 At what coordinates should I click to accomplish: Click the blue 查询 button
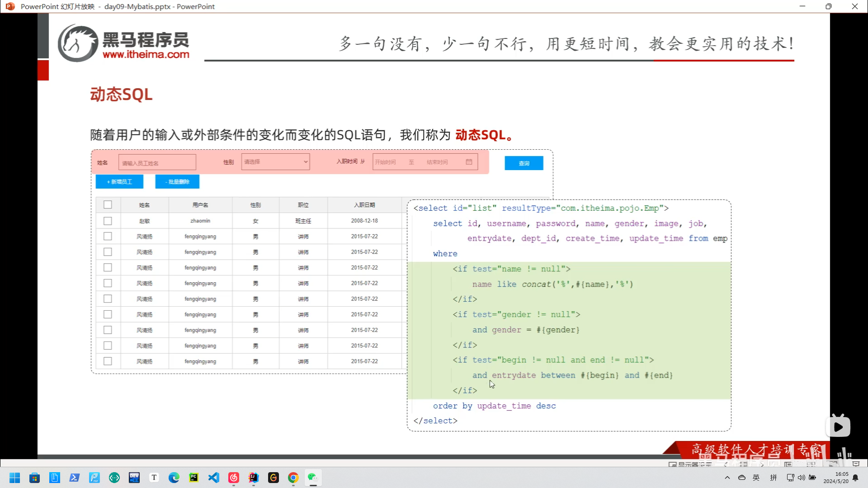524,163
